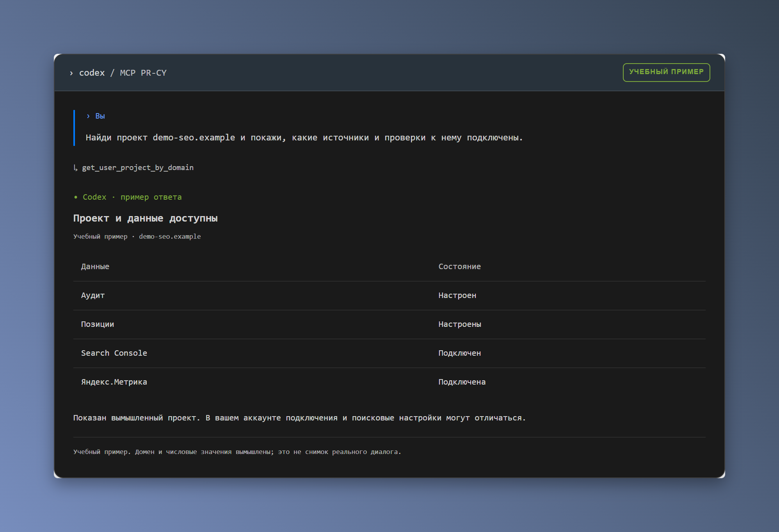Click the chevron next to Вы

coord(88,116)
